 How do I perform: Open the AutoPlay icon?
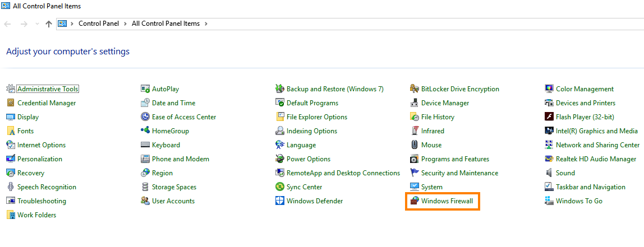[145, 89]
